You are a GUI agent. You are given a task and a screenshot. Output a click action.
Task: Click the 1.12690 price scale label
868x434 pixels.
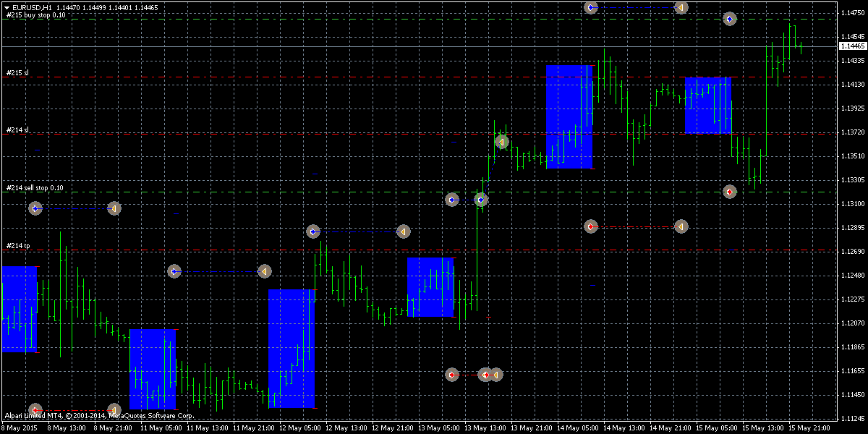point(853,251)
